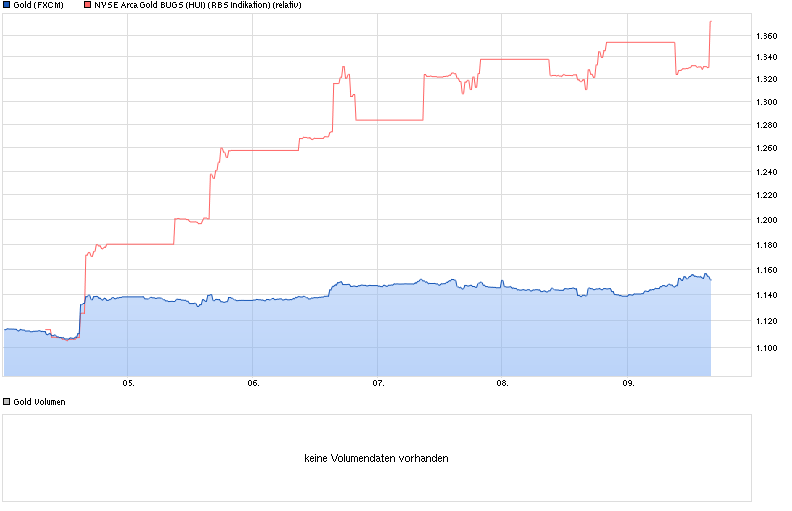Click the 1.100 price axis value

[x=767, y=348]
